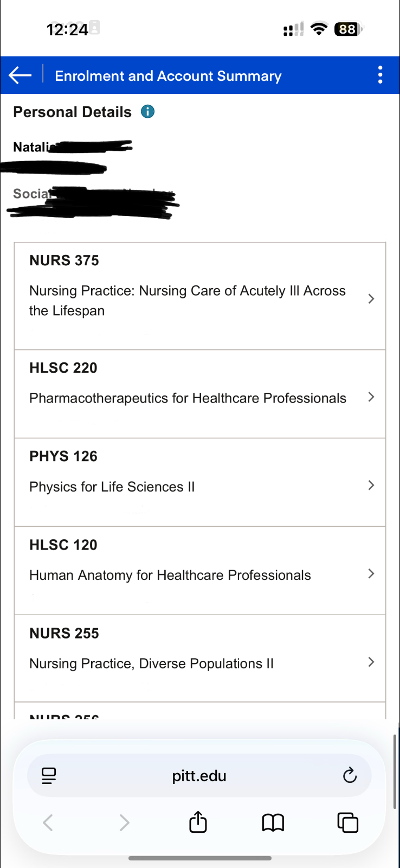Screen dimensions: 400x868
Task: Open Safari bookmarks book icon
Action: 273,822
